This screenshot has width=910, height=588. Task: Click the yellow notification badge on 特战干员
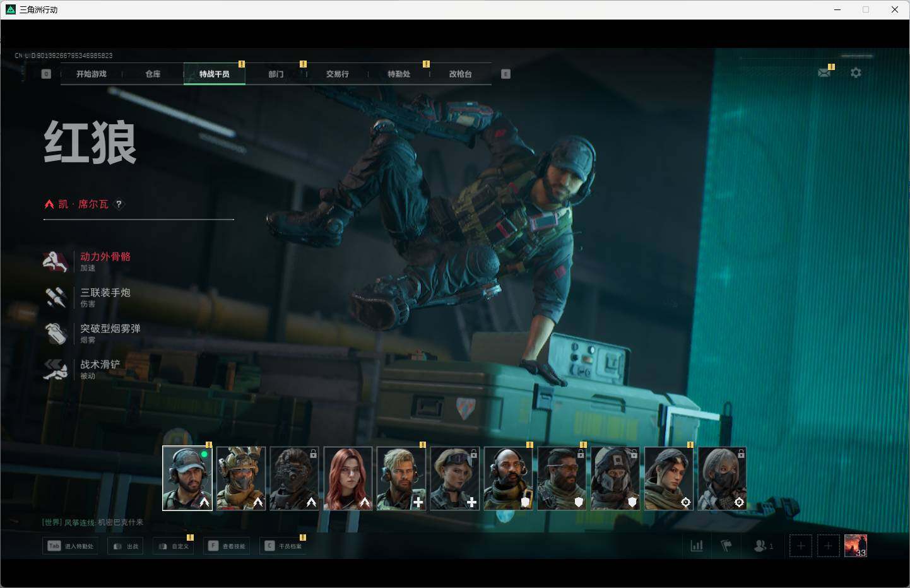pyautogui.click(x=242, y=64)
